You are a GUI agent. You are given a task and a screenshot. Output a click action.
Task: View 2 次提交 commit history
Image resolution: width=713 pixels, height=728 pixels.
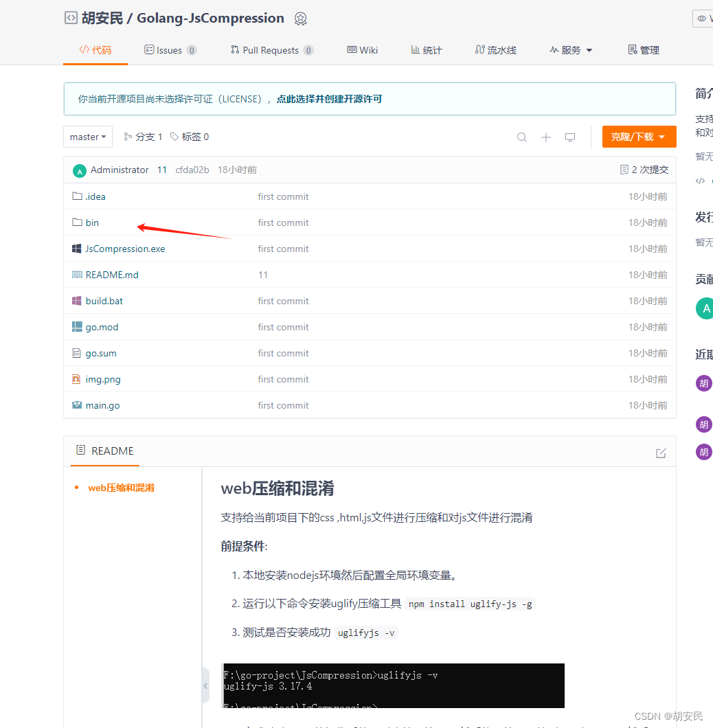(644, 170)
